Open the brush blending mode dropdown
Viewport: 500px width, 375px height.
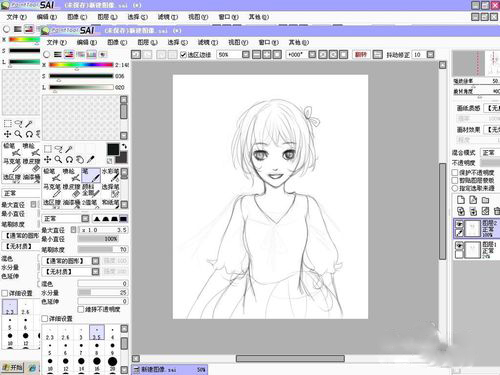[85, 219]
